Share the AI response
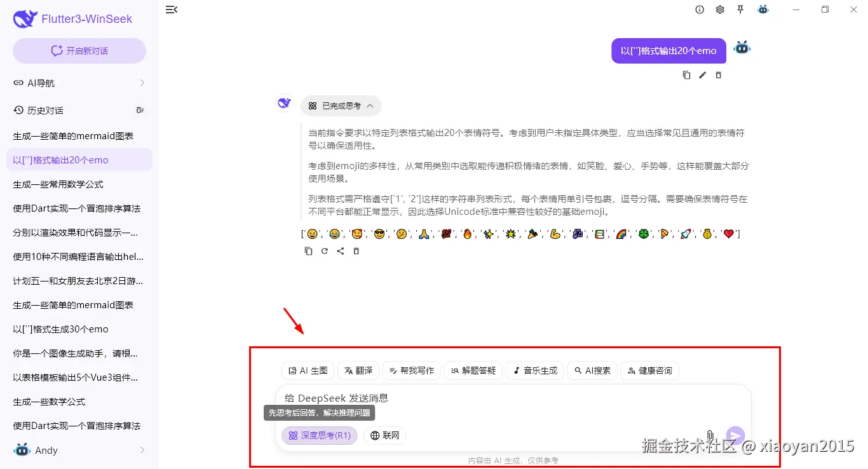The height and width of the screenshot is (469, 868). [x=340, y=250]
